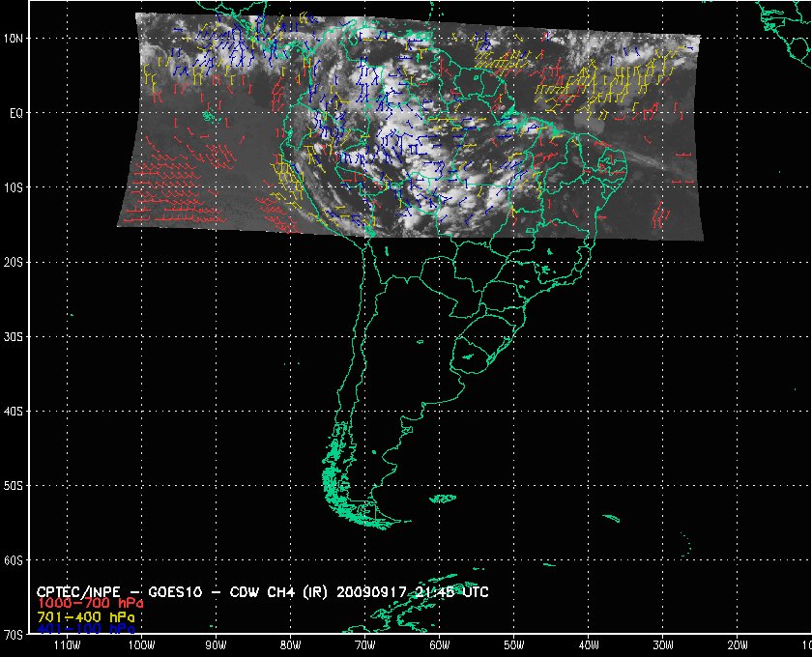This screenshot has width=812, height=657.
Task: Click the 50W longitude axis label
Action: coord(513,644)
